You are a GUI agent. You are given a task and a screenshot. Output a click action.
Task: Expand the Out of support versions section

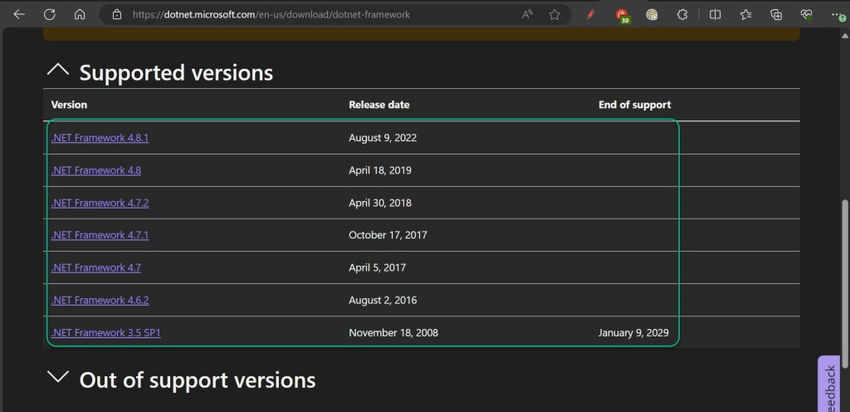(x=58, y=377)
